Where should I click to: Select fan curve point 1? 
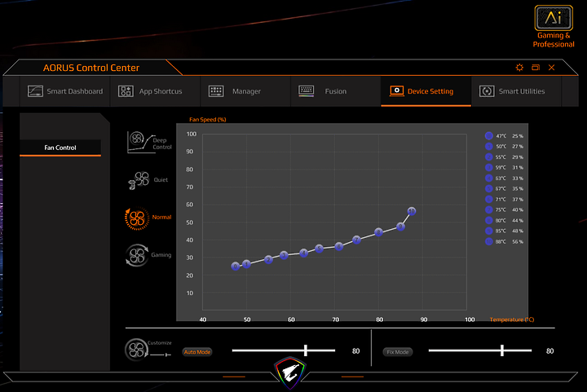(246, 264)
